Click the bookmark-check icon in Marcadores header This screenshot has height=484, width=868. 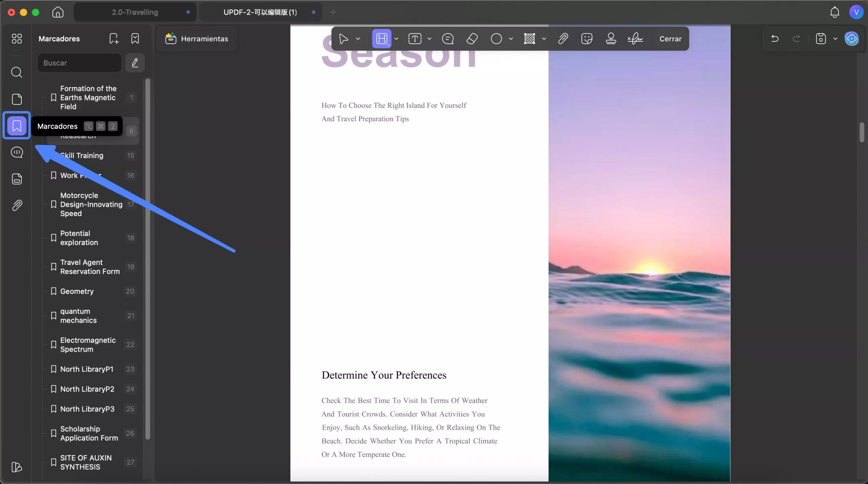135,39
